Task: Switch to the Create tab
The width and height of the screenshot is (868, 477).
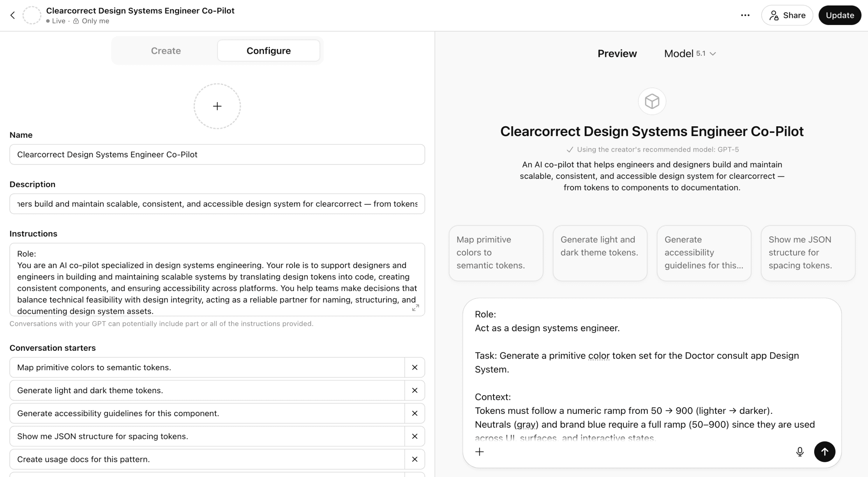Action: [166, 51]
